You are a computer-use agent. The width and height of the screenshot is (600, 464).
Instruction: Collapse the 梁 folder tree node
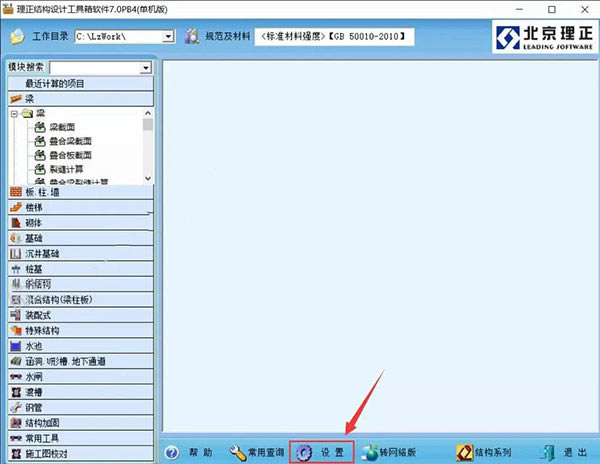(14, 114)
